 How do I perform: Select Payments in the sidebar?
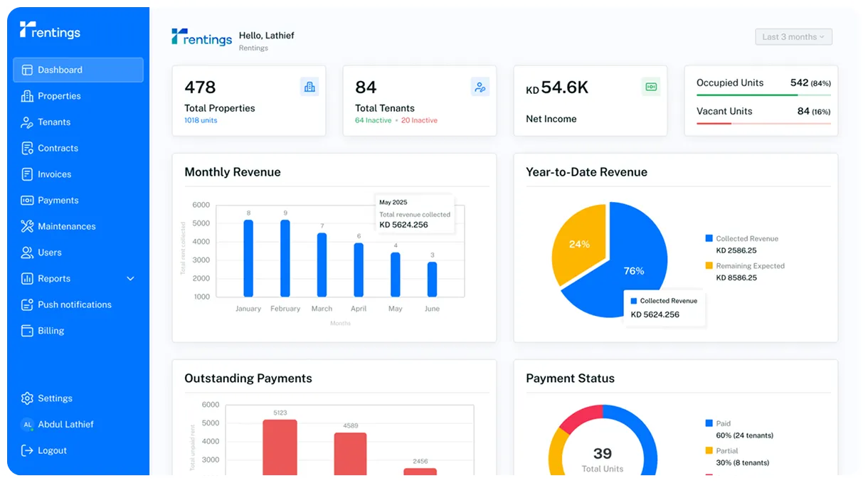click(x=58, y=201)
